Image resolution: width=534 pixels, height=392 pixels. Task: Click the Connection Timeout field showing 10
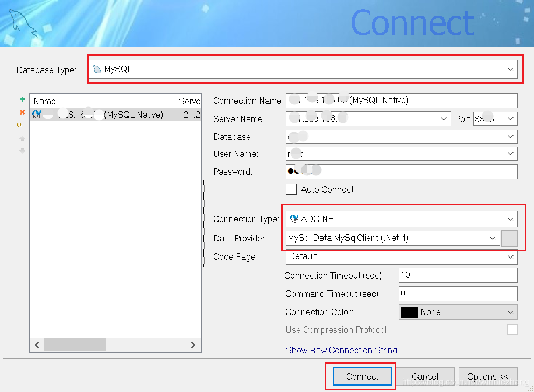point(458,275)
